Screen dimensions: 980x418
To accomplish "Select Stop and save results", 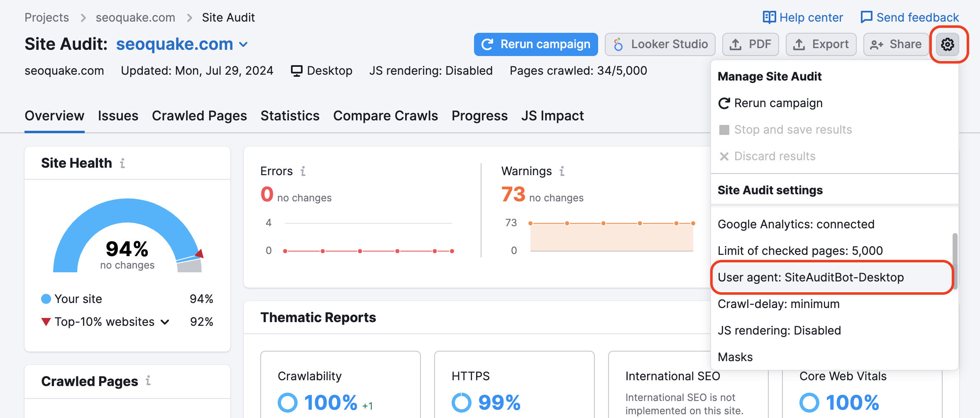I will pyautogui.click(x=834, y=130).
